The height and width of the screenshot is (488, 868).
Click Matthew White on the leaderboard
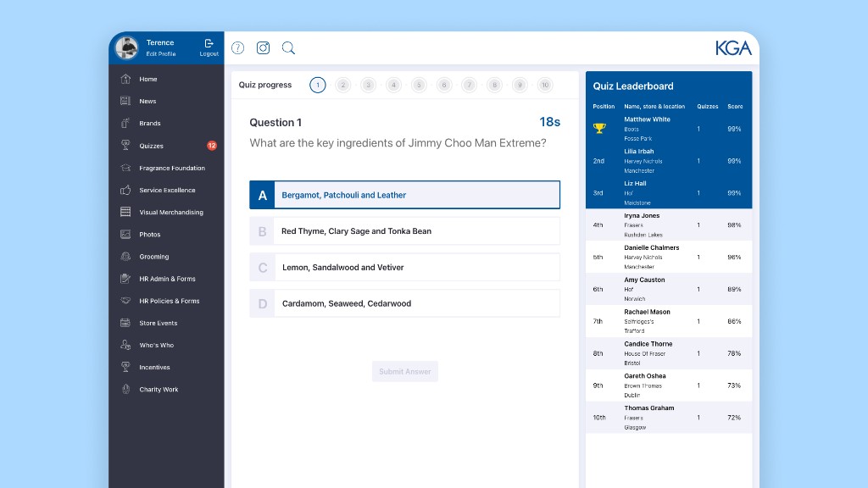[x=647, y=119]
